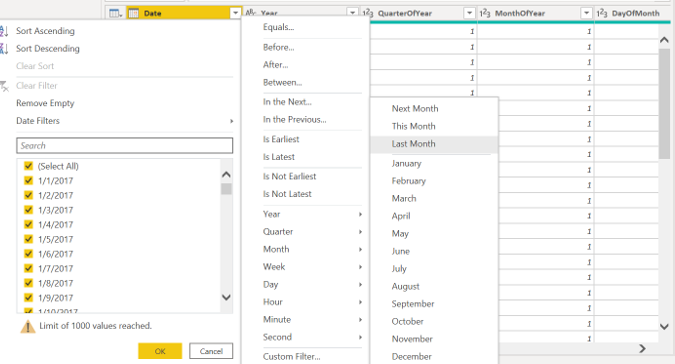
Task: Click the table vertical scroll up arrow
Action: [x=664, y=40]
